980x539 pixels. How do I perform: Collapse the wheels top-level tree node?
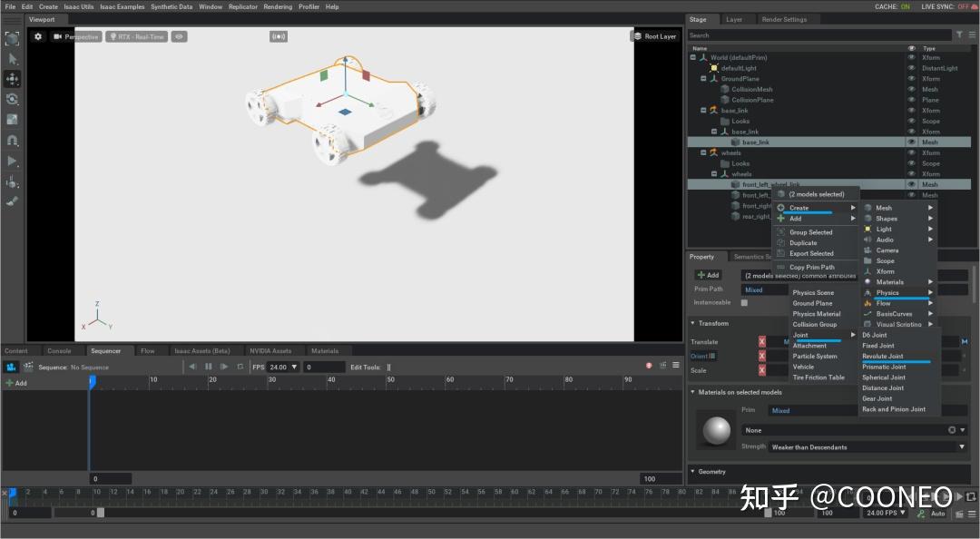click(x=703, y=152)
